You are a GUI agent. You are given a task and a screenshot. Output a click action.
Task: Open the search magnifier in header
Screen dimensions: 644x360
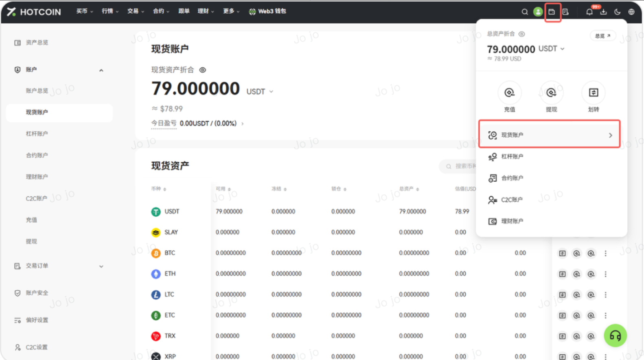525,12
